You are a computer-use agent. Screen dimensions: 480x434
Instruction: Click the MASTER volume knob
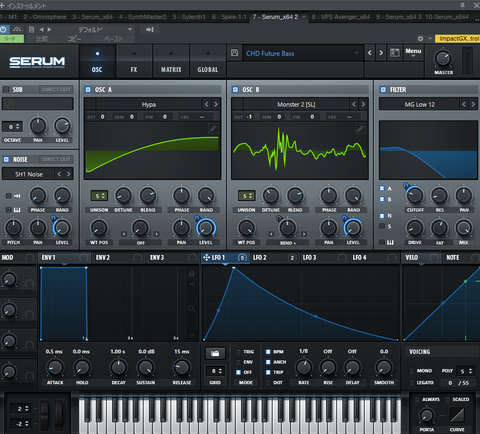tap(443, 59)
